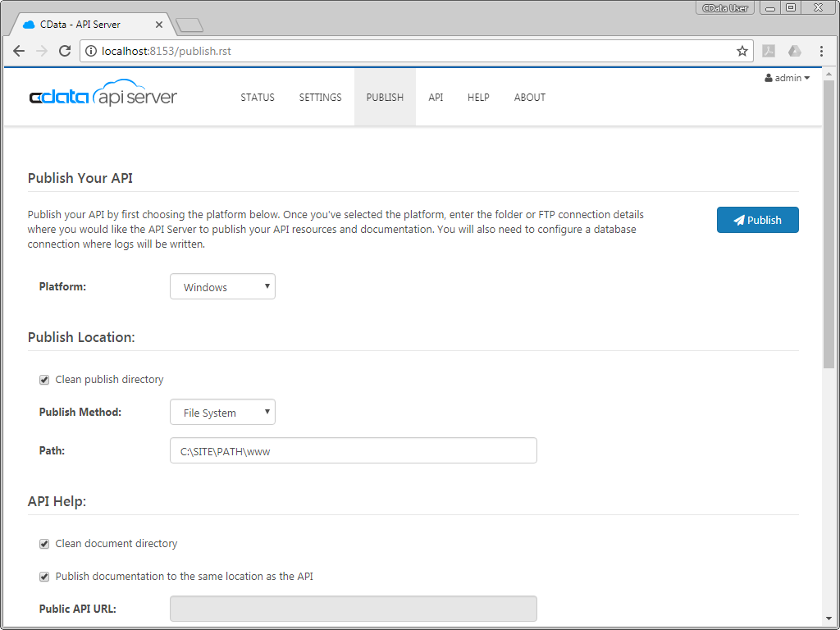The height and width of the screenshot is (630, 840).
Task: Click the Adobe PDF toolbar icon
Action: click(769, 50)
